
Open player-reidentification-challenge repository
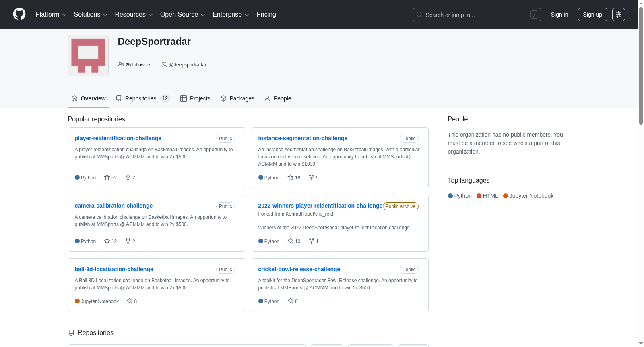[118, 138]
